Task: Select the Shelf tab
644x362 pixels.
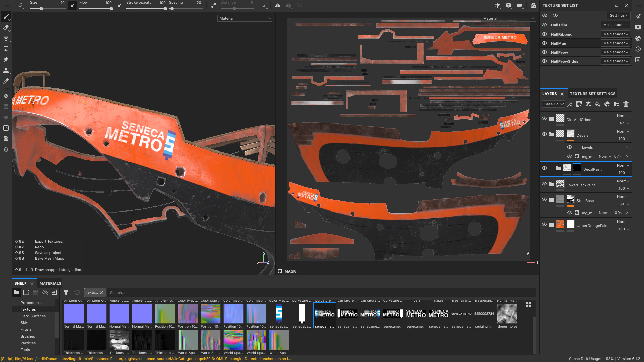Action: tap(20, 283)
